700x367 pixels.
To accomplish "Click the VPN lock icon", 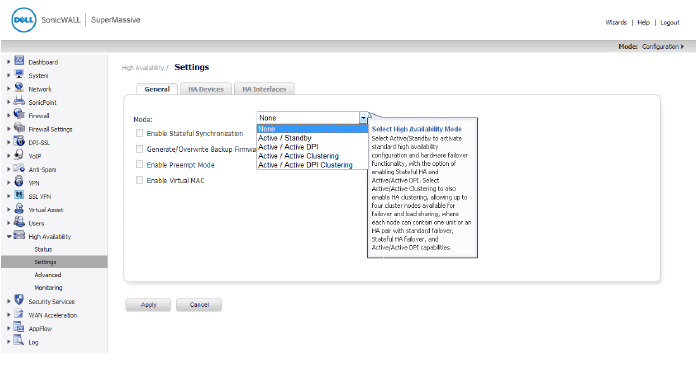I will point(19,182).
